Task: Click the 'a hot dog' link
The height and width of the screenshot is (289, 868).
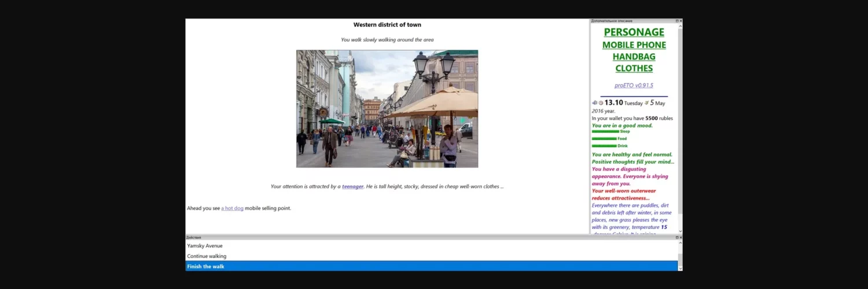Action: 232,208
